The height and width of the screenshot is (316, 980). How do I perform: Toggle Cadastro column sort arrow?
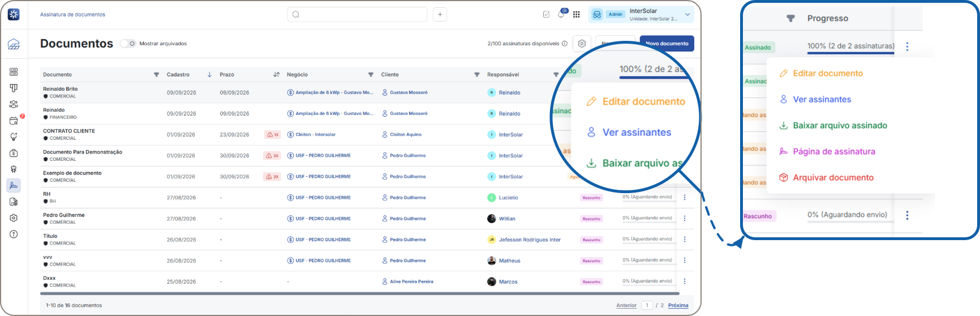pyautogui.click(x=209, y=75)
